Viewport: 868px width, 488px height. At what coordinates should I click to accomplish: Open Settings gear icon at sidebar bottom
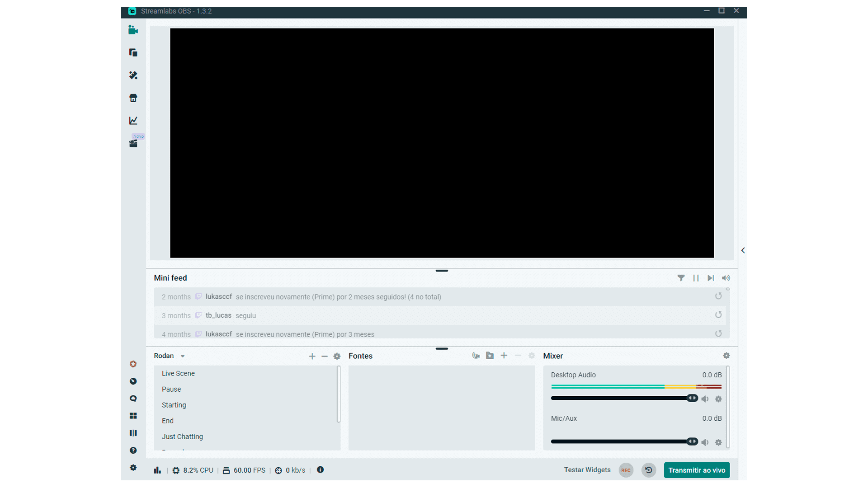point(133,468)
